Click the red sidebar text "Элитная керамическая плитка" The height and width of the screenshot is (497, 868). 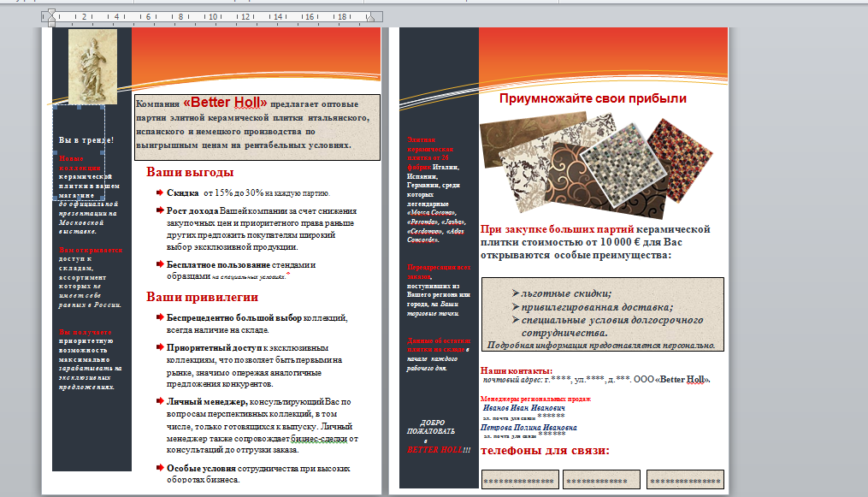click(431, 149)
